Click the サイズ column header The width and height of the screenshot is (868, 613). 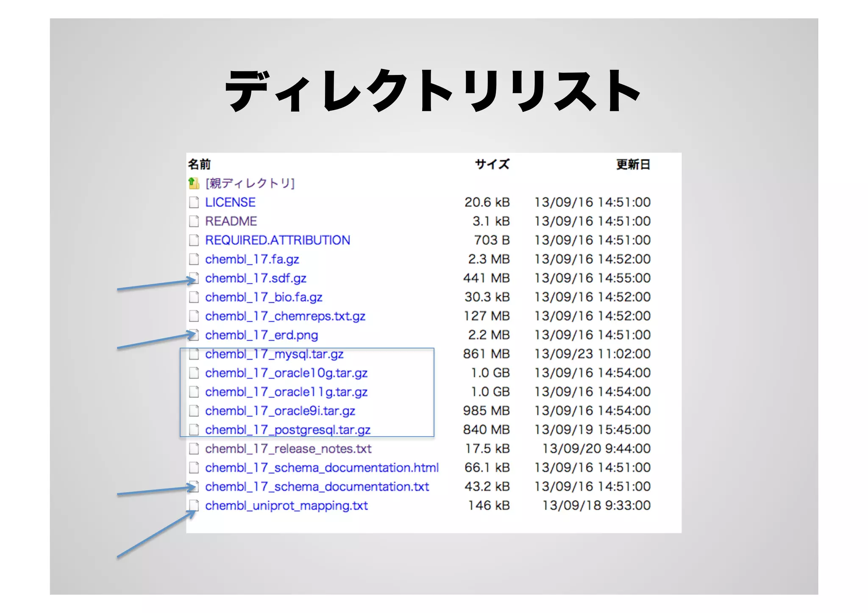coord(492,164)
